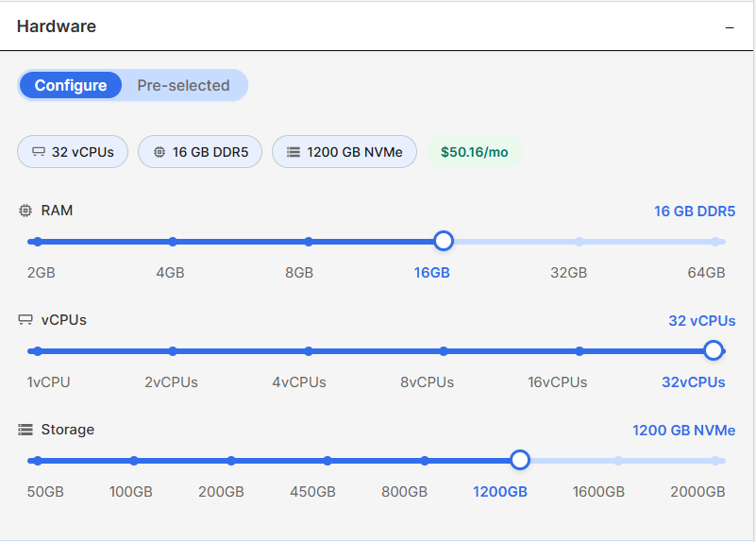This screenshot has width=756, height=542.
Task: Click the 16 GB DDR5 summary chip
Action: coord(200,152)
